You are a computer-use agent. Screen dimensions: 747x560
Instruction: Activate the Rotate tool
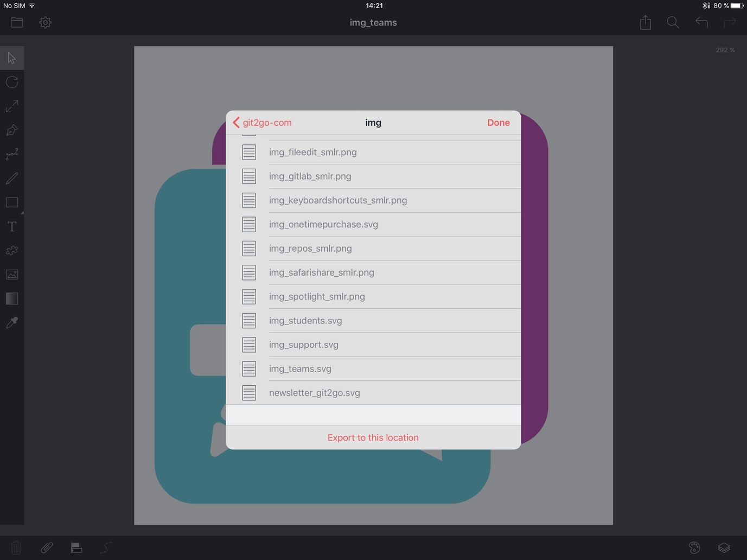pos(12,82)
